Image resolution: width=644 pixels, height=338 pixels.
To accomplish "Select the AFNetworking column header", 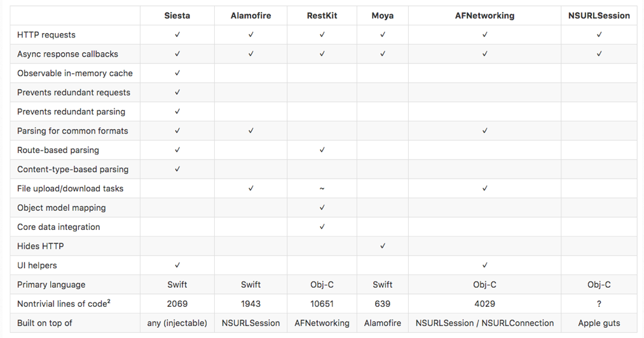I will (484, 15).
